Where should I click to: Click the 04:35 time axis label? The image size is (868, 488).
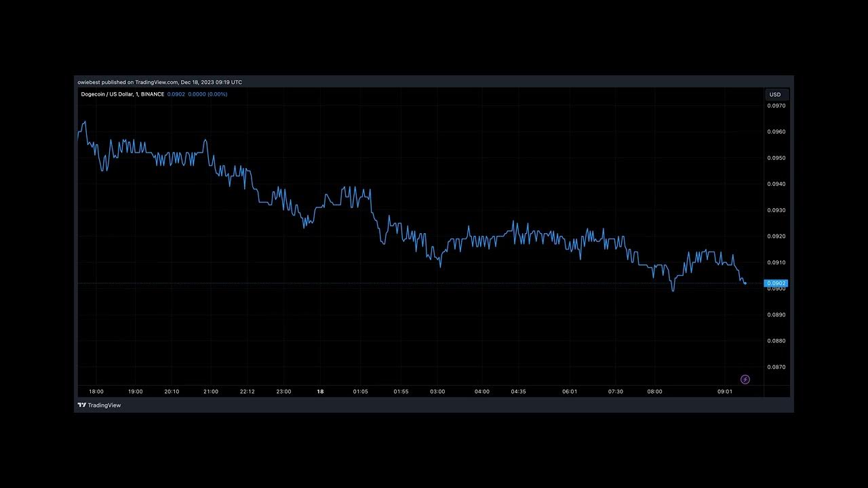tap(518, 392)
